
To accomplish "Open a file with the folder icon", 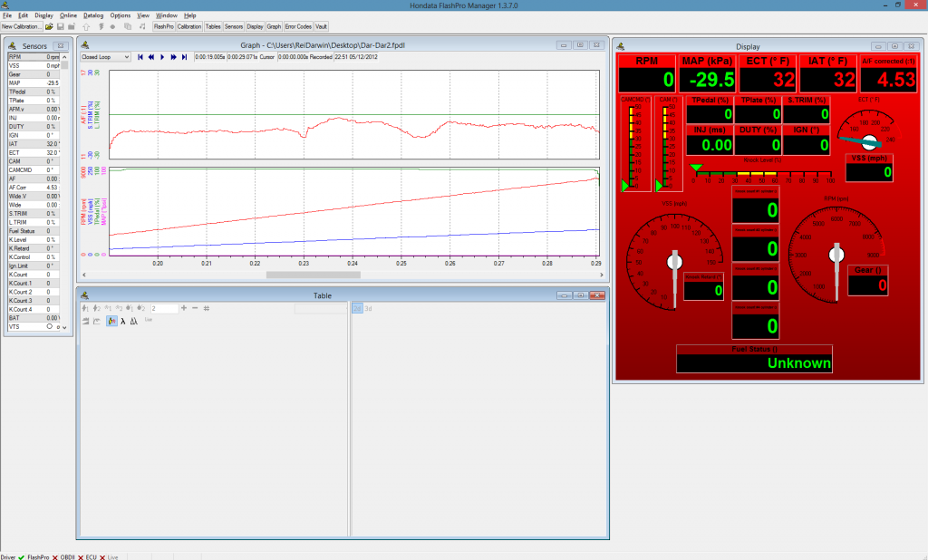I will tap(49, 26).
